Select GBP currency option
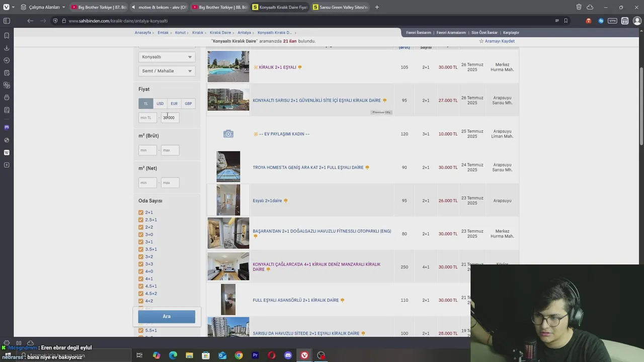 point(188,104)
